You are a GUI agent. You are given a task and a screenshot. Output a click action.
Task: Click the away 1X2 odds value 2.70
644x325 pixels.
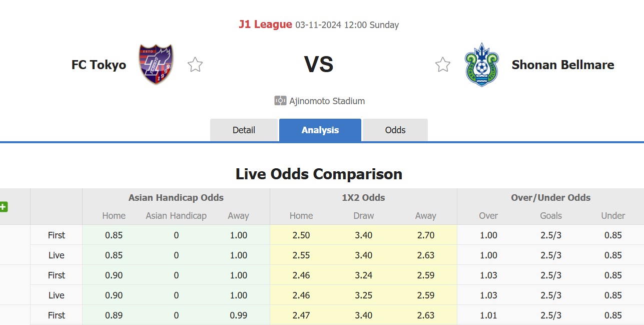pos(425,235)
